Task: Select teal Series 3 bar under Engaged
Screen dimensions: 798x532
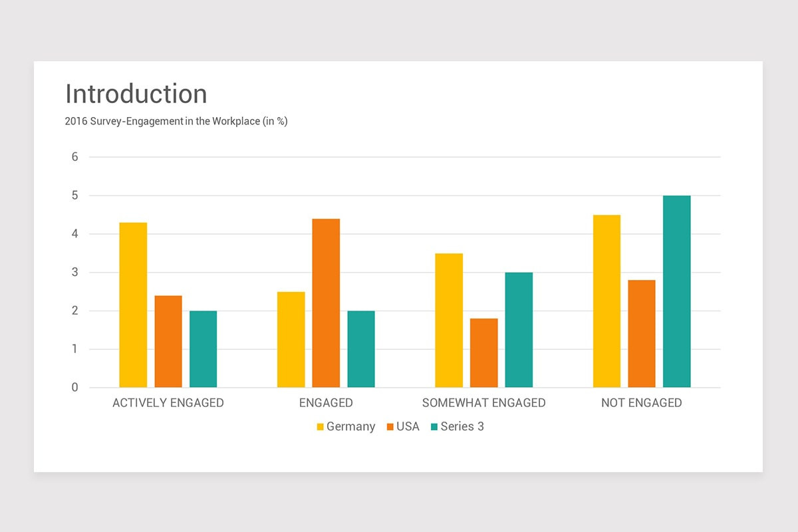Action: click(x=361, y=348)
